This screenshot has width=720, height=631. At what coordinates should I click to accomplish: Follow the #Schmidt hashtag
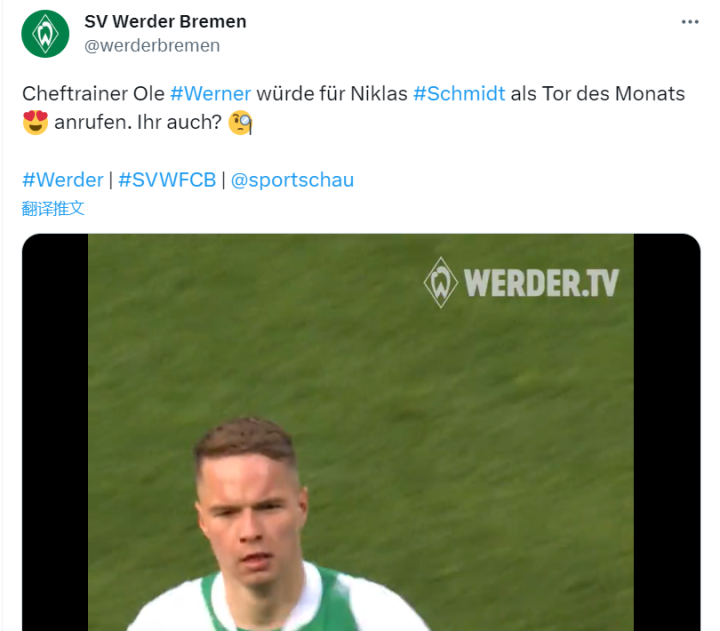459,94
